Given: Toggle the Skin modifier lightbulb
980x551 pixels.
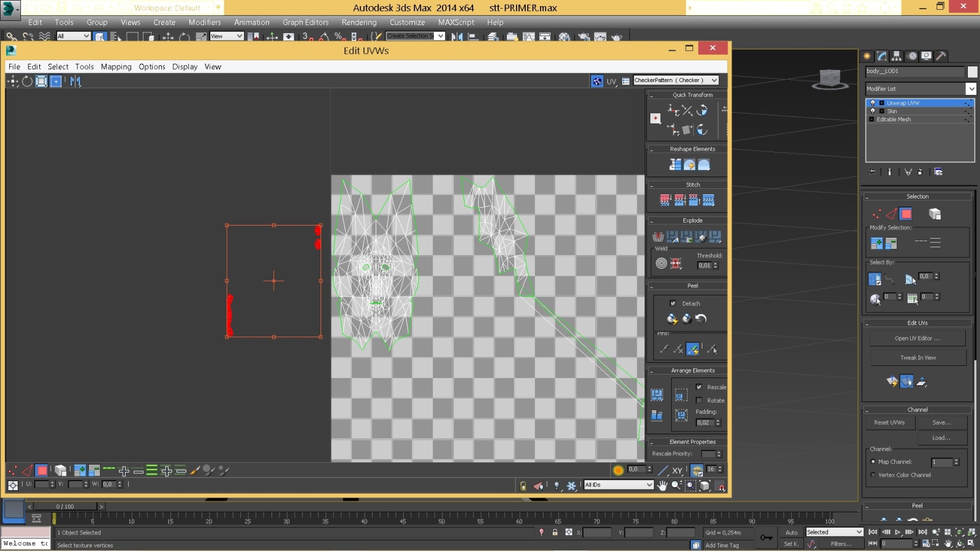Looking at the screenshot, I should tap(873, 111).
